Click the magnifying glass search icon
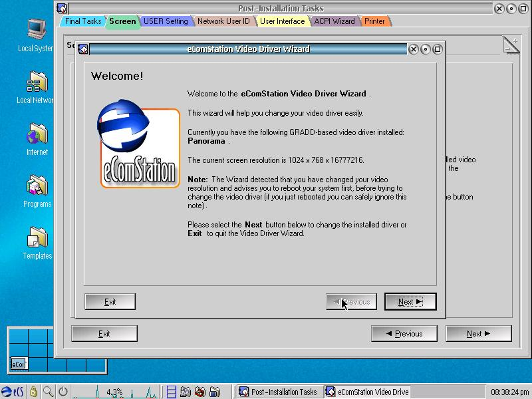 (48, 392)
